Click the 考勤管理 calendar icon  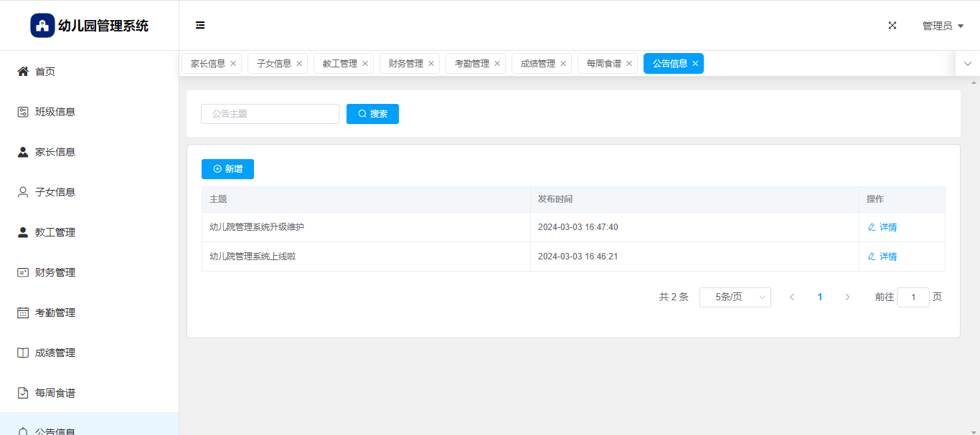tap(23, 312)
